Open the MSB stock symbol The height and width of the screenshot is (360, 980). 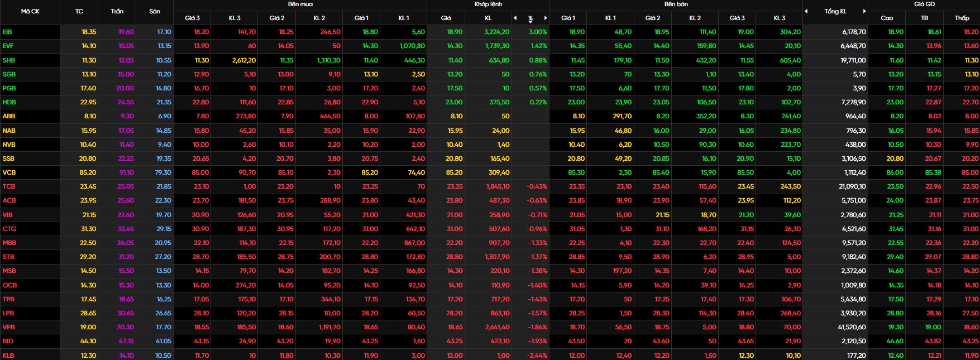point(9,271)
